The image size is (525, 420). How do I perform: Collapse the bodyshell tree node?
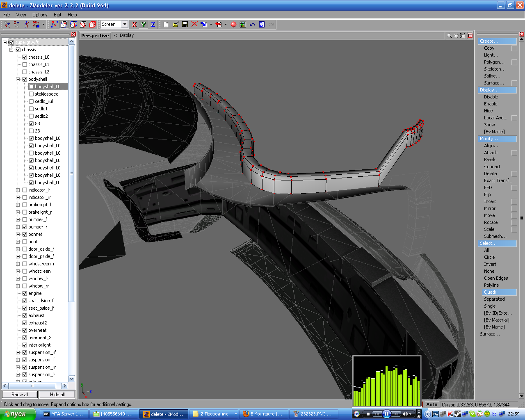pos(18,79)
